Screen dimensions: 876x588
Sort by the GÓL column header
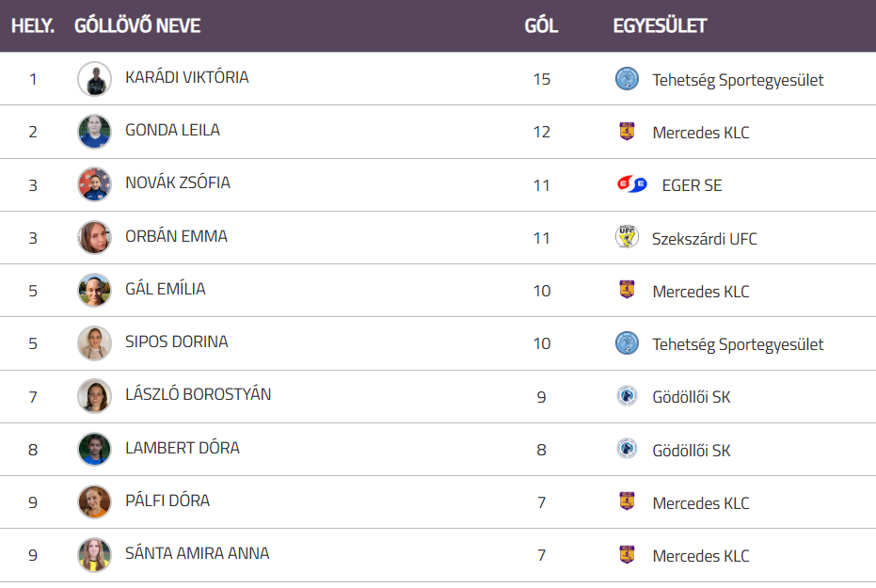541,25
